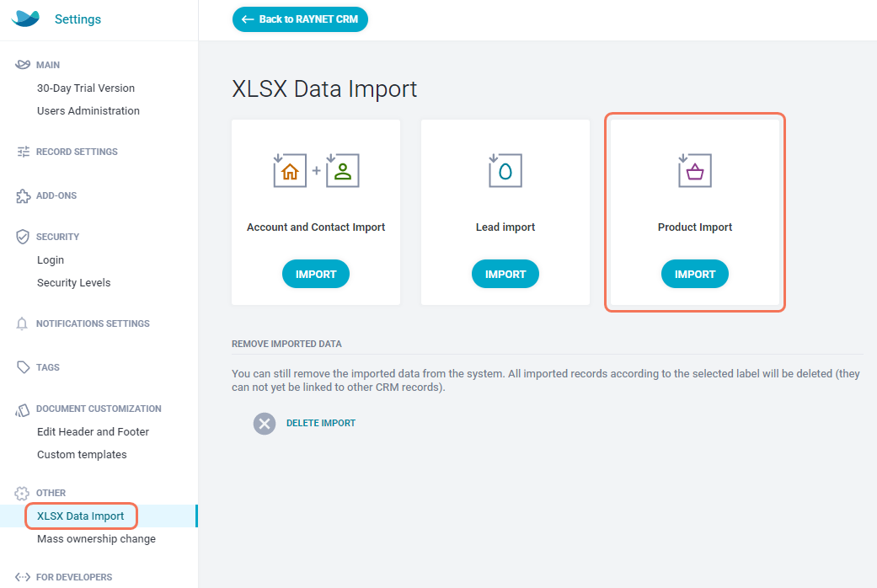Click the Account import house icon
Screen dimensions: 877x588
(290, 170)
